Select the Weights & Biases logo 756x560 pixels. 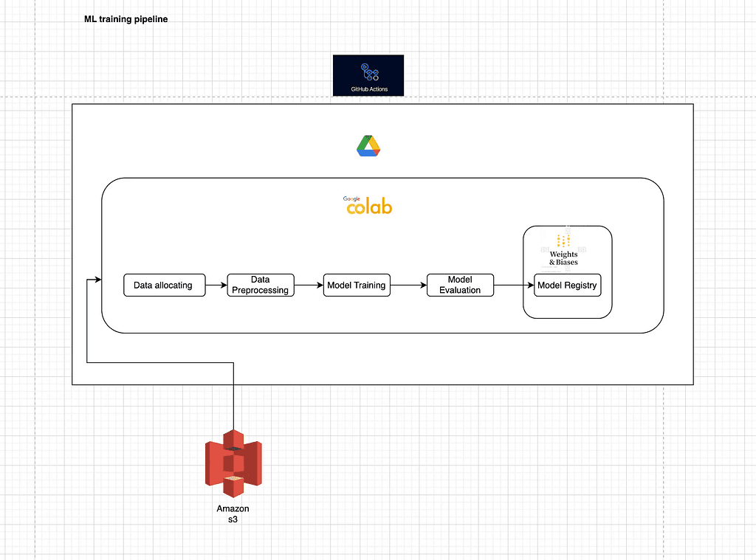563,242
